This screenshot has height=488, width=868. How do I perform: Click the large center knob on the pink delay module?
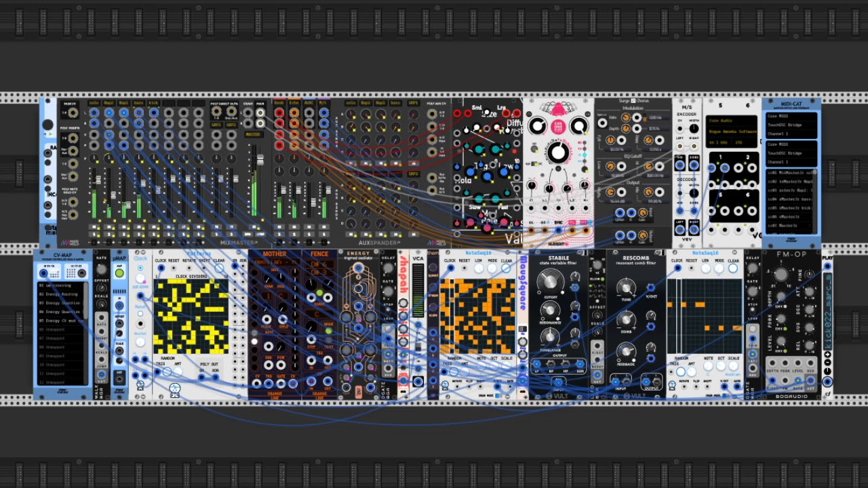coord(558,152)
